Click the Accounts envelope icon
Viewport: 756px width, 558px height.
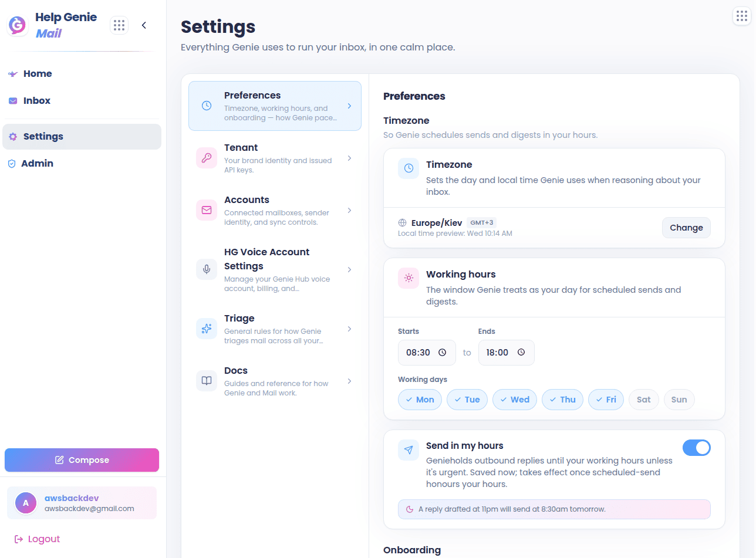click(207, 210)
